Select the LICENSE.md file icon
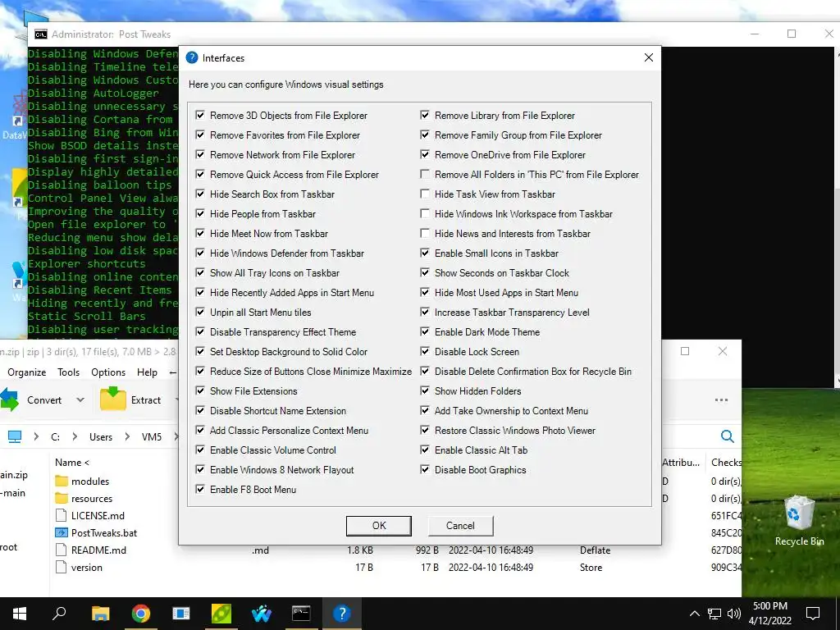This screenshot has width=840, height=630. coord(62,515)
